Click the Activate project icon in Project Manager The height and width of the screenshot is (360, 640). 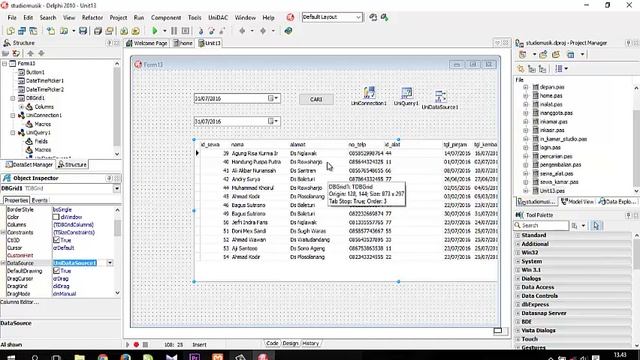coord(522,54)
